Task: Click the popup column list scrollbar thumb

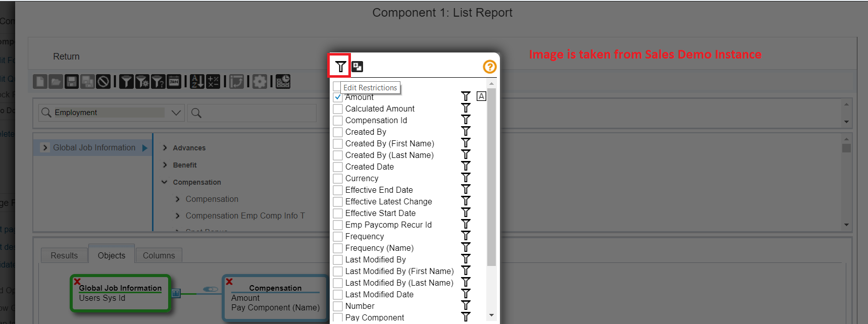Action: [x=491, y=177]
